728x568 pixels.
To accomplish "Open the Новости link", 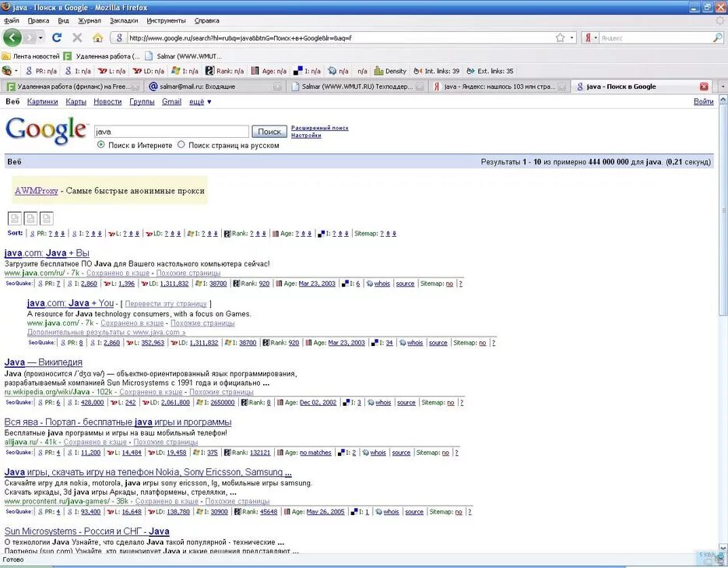I will point(107,102).
